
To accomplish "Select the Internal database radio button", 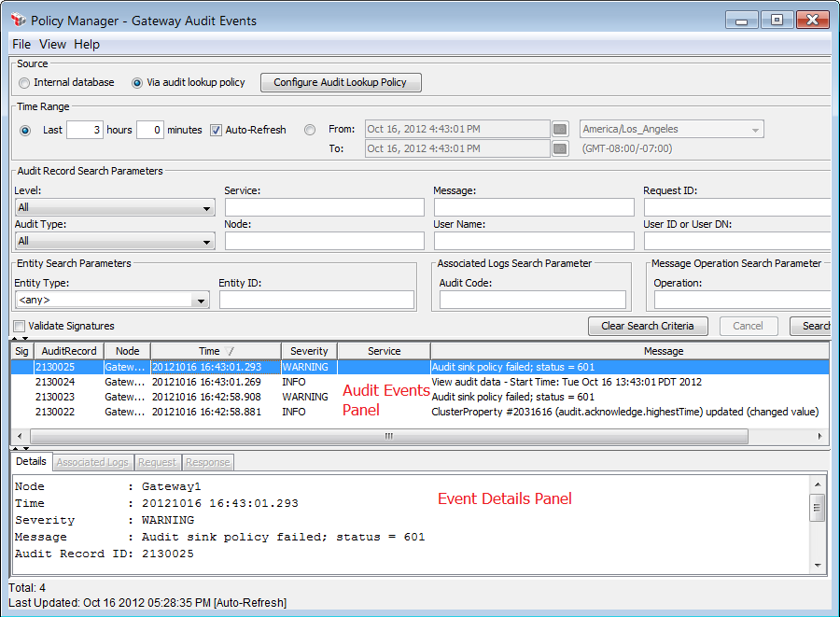I will coord(24,83).
